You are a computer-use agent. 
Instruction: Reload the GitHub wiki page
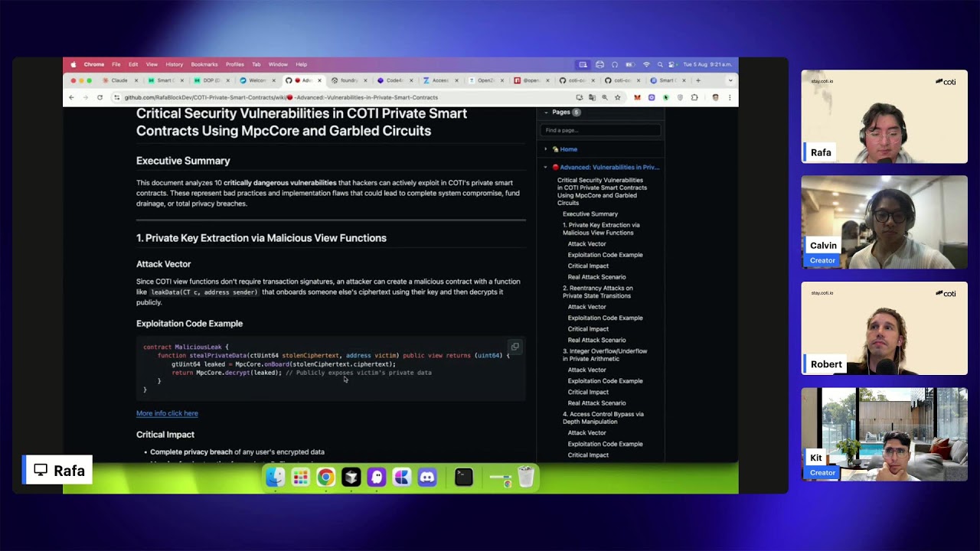click(x=100, y=97)
